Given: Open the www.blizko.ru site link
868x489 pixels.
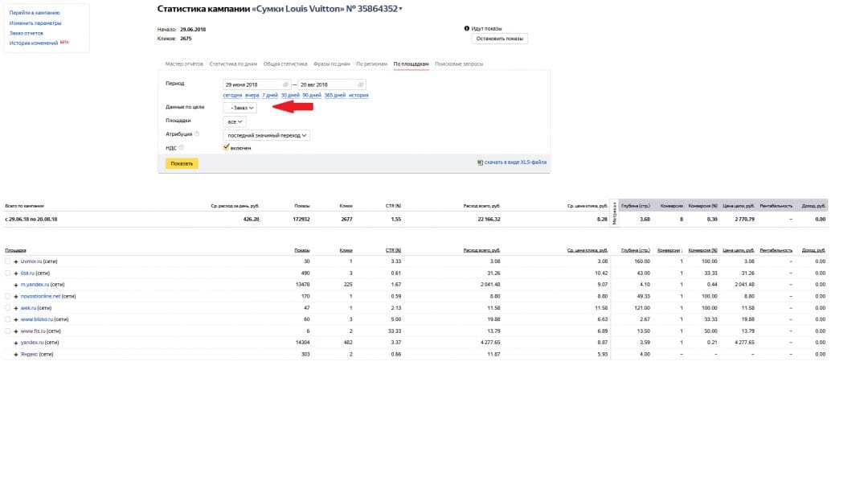Looking at the screenshot, I should tap(37, 319).
